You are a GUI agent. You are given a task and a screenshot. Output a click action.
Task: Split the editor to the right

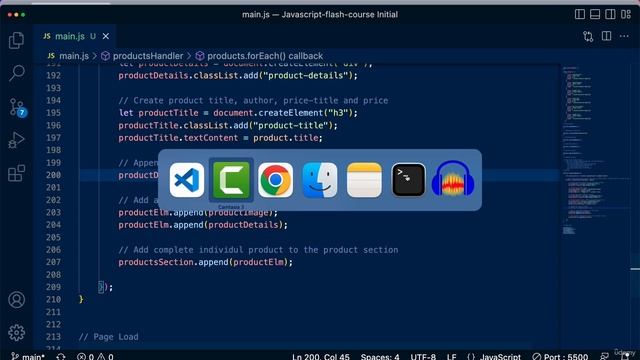(607, 36)
